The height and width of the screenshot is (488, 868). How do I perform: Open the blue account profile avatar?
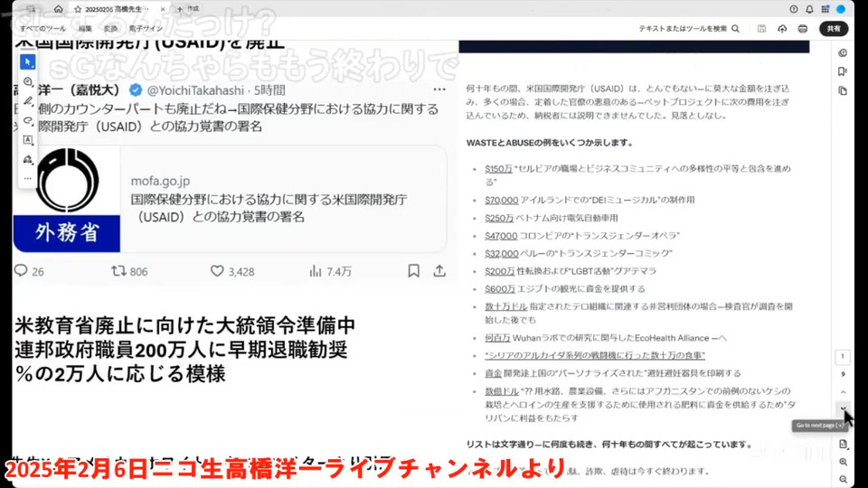841,9
